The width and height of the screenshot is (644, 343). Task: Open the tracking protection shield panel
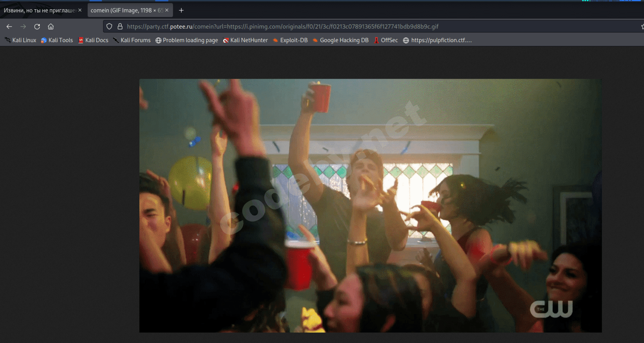[109, 27]
